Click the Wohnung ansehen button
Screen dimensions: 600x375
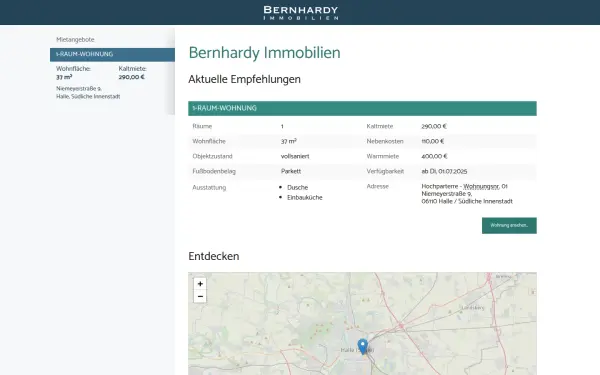(509, 225)
